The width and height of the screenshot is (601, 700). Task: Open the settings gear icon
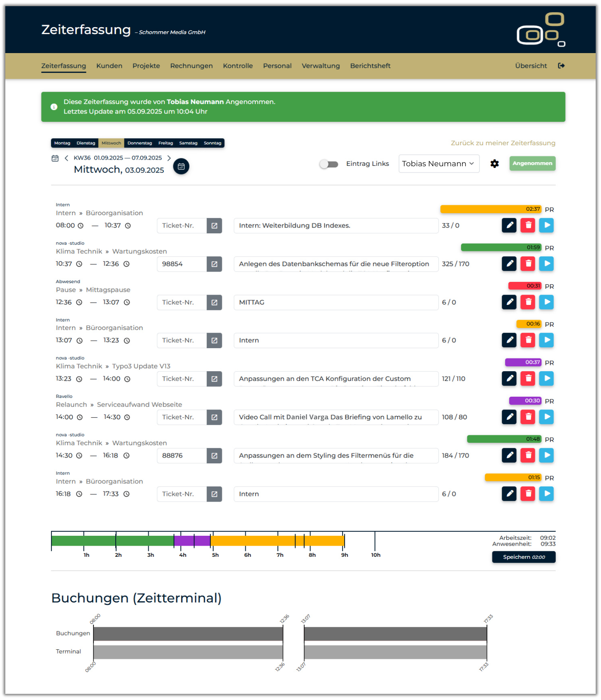pos(494,164)
